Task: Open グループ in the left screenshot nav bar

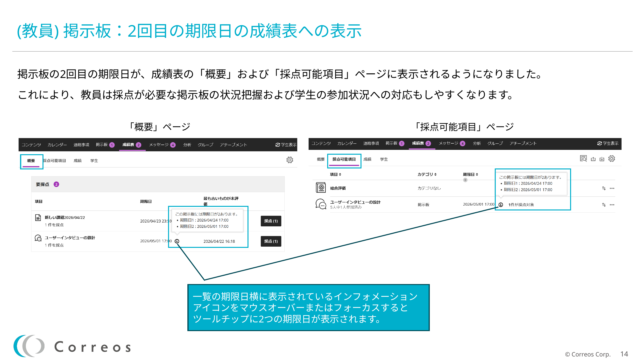Action: tap(205, 145)
